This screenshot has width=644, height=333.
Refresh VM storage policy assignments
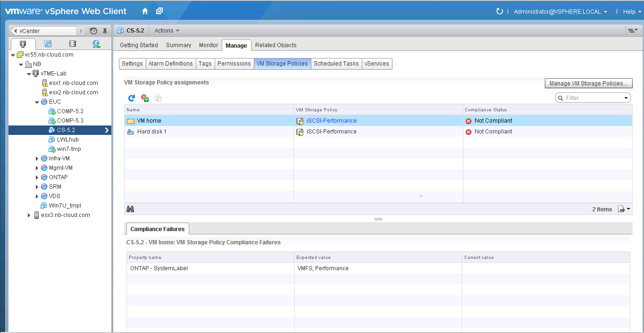pyautogui.click(x=132, y=98)
